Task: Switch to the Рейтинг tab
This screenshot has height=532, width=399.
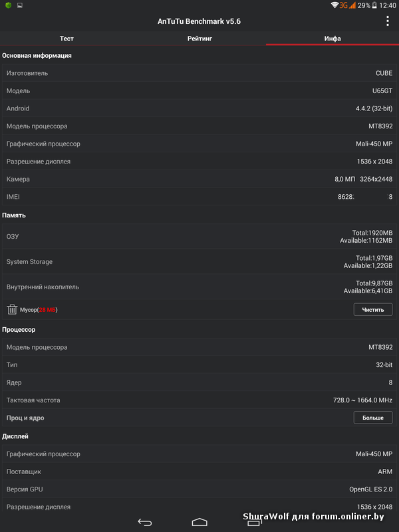Action: (x=199, y=39)
